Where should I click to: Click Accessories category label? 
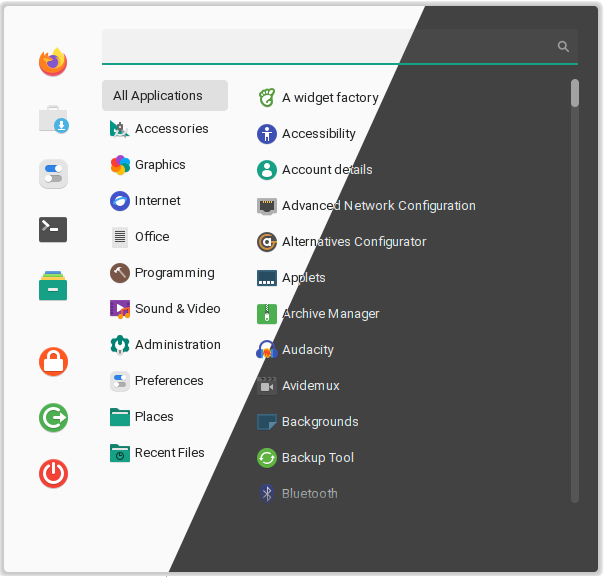(172, 129)
